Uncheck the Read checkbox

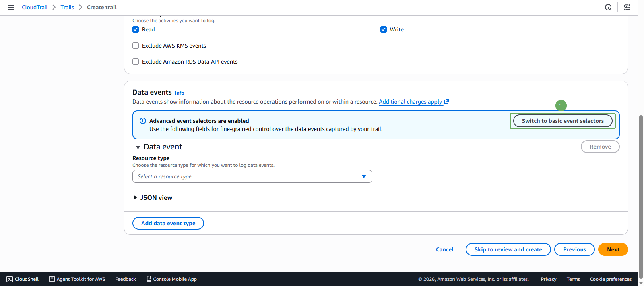coord(136,29)
